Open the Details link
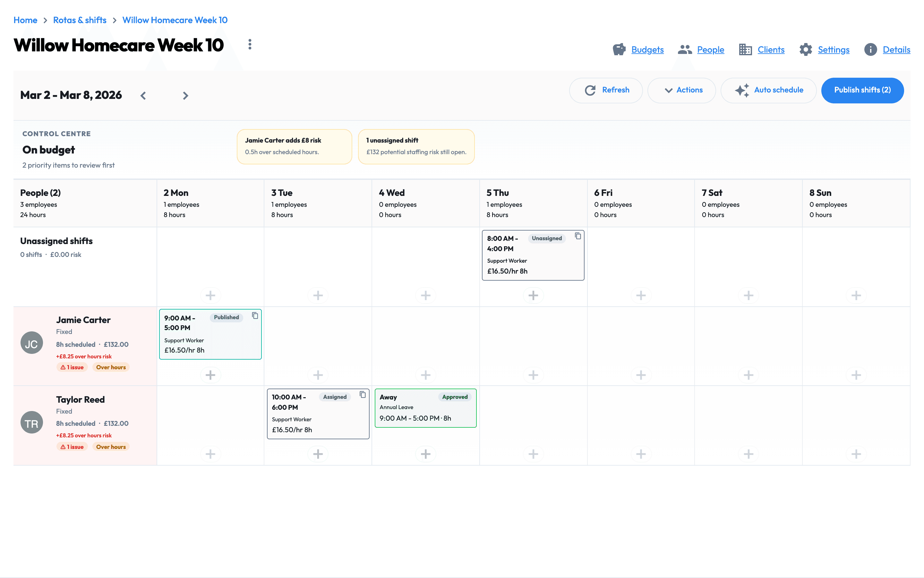The image size is (924, 578). [896, 50]
